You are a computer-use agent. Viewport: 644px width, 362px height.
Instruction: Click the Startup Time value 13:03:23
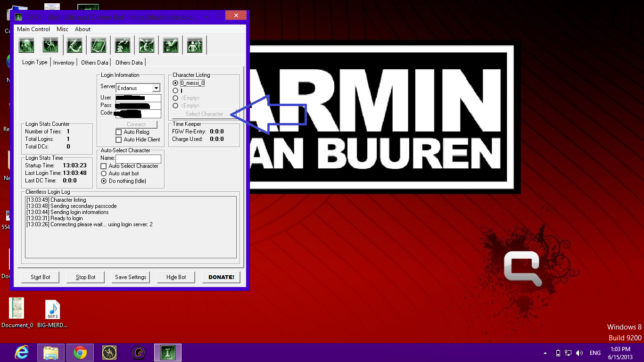tap(74, 165)
